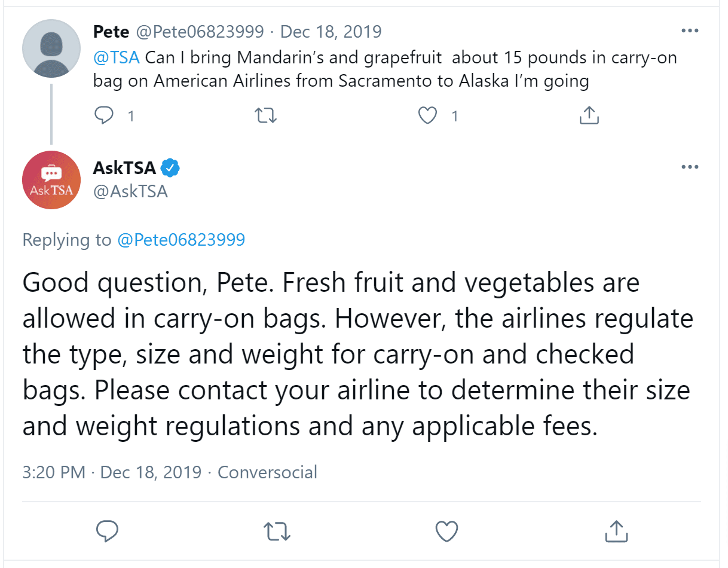Open Pete's name in the tweet header
This screenshot has height=568, width=728.
(111, 30)
